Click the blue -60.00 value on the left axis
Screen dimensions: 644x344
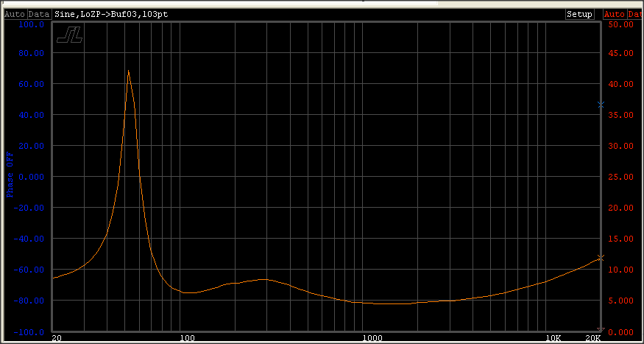29,270
